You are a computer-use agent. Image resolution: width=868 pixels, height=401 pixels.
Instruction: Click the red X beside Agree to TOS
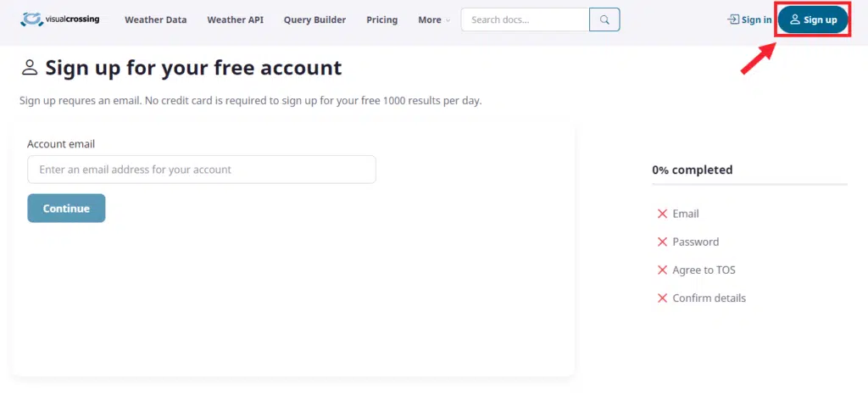[x=662, y=270]
